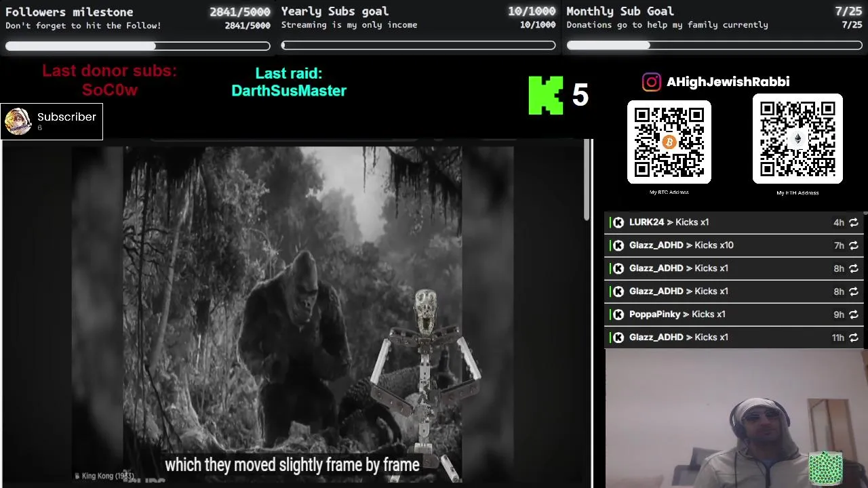The height and width of the screenshot is (488, 868).
Task: Click the Glazz_ADHD Kicks x10 entry
Action: pos(734,245)
